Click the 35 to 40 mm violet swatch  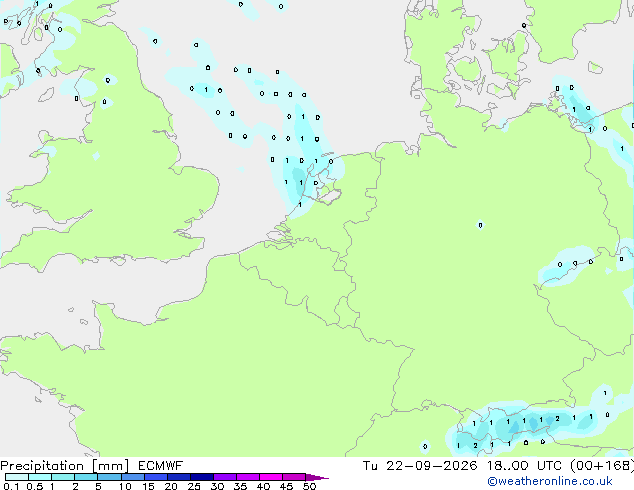click(x=248, y=477)
